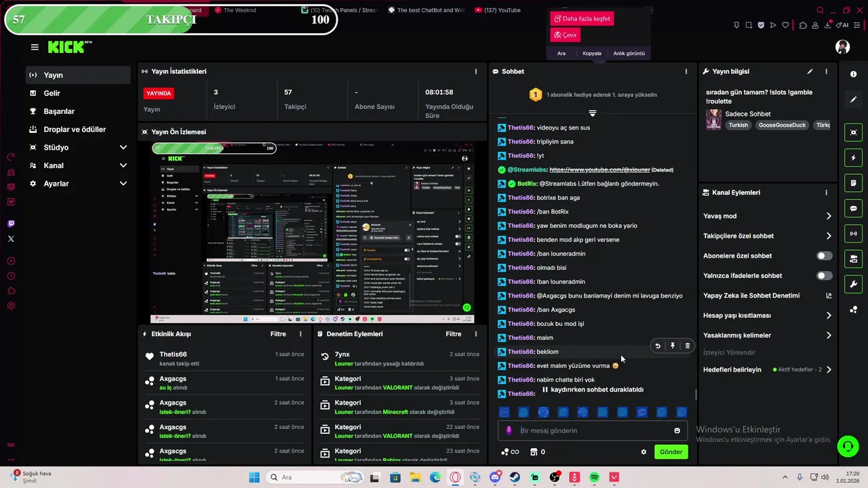Open the user profile avatar menu
This screenshot has width=868, height=488.
[842, 47]
